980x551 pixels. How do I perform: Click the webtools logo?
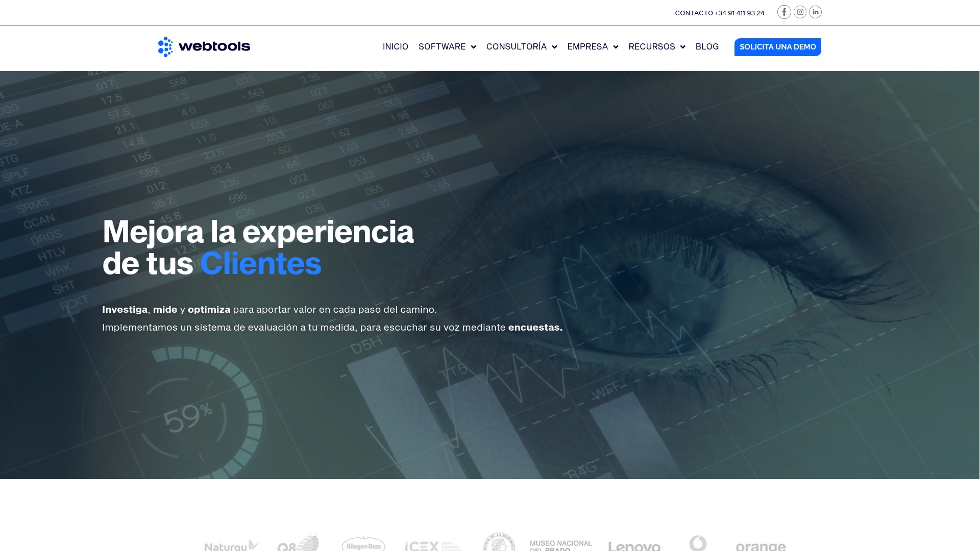(204, 47)
